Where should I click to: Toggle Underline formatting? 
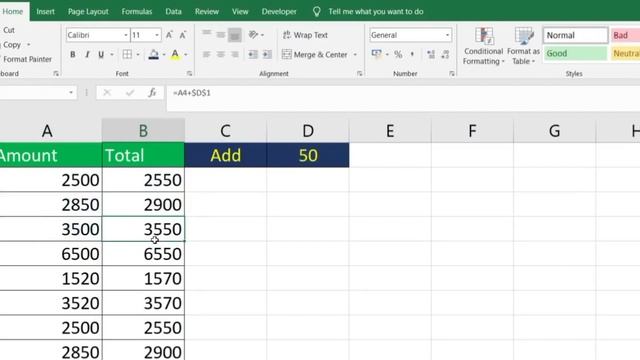click(101, 54)
